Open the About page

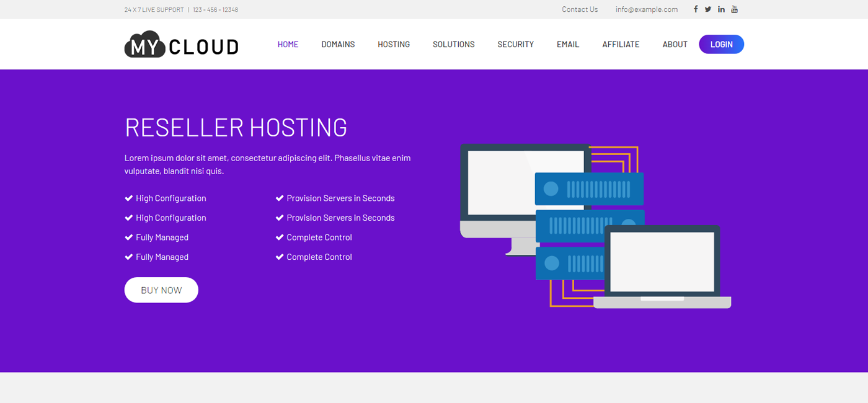pyautogui.click(x=675, y=45)
